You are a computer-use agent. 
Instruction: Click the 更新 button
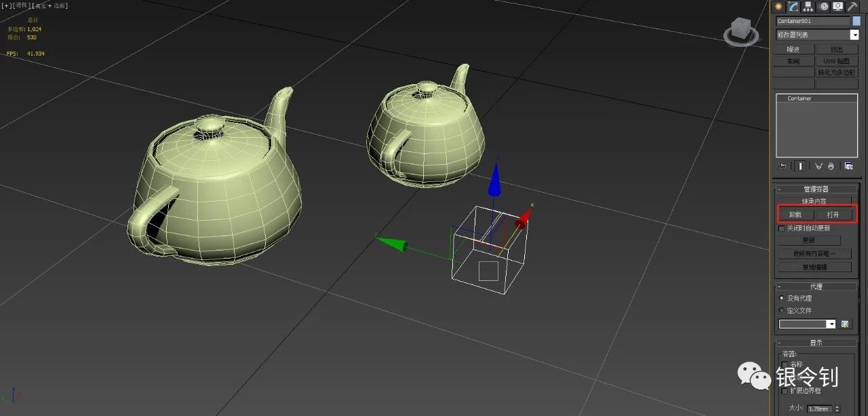click(x=810, y=240)
